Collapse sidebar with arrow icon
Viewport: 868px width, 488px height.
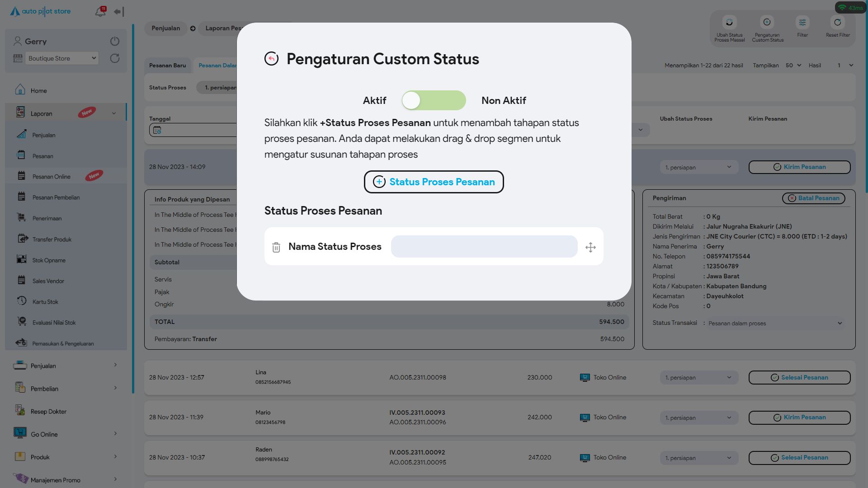tap(119, 12)
